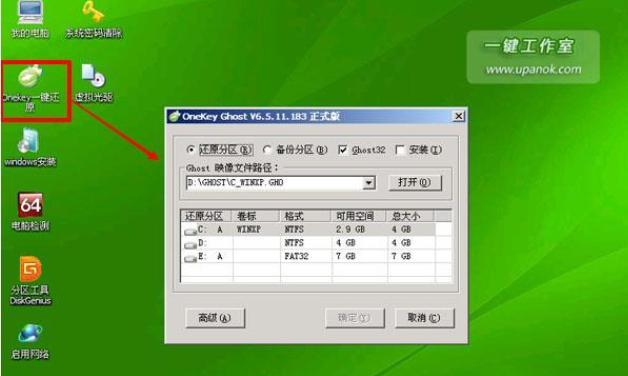The width and height of the screenshot is (628, 376).
Task: Click the 可用空间 column header
Action: [x=358, y=216]
